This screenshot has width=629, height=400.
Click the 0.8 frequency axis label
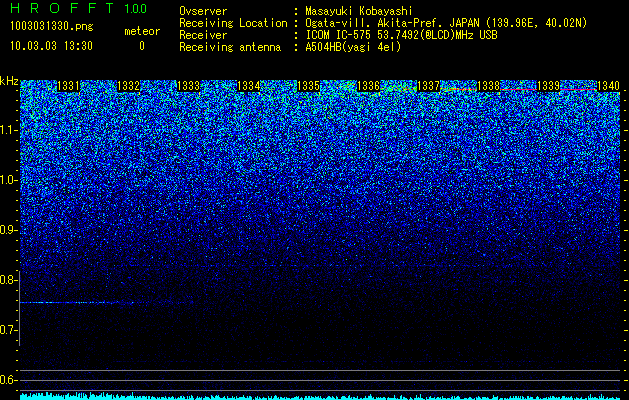(x=8, y=280)
